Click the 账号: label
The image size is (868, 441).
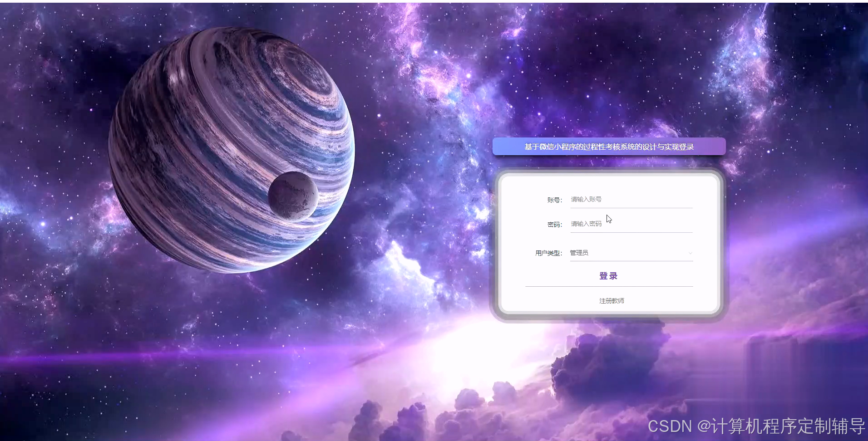(x=555, y=200)
